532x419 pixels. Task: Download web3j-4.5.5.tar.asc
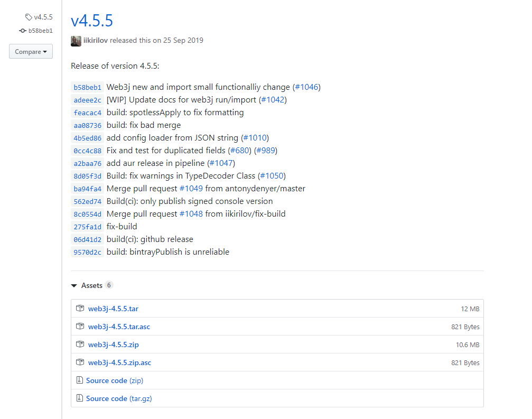119,327
